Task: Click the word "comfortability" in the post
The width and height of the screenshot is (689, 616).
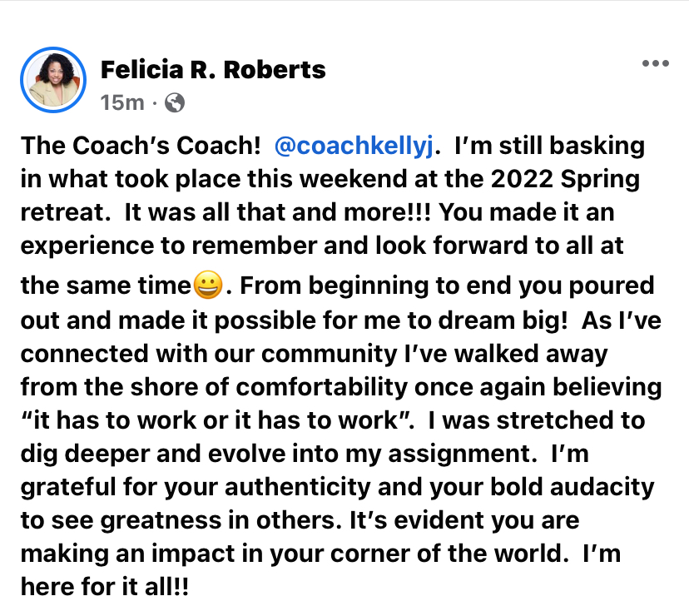Action: click(322, 387)
